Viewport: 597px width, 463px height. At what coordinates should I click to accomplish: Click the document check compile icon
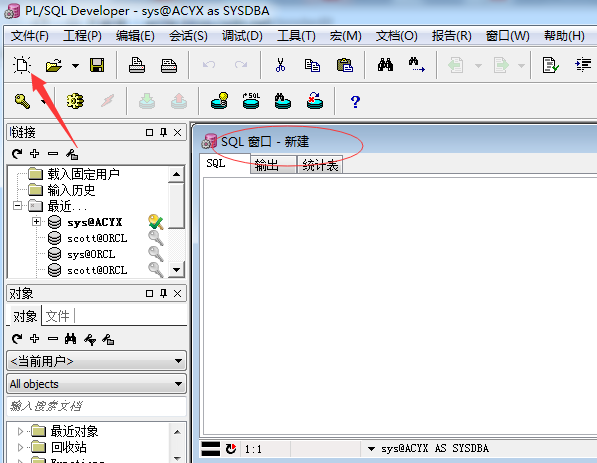(x=551, y=65)
